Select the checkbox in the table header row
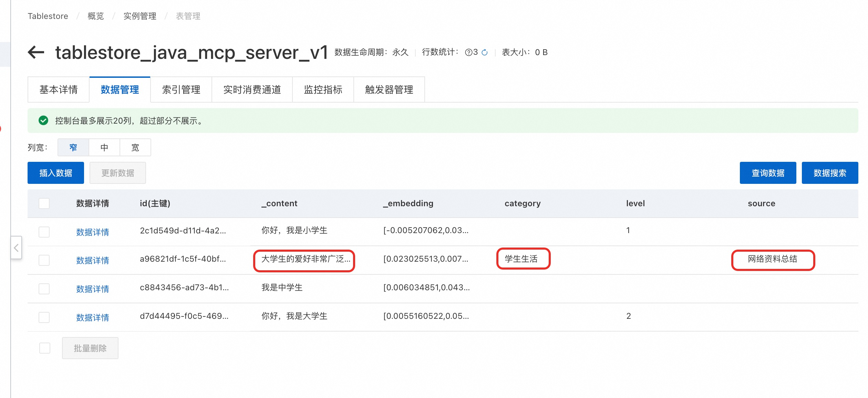Screen dimensions: 868x398 [x=44, y=203]
